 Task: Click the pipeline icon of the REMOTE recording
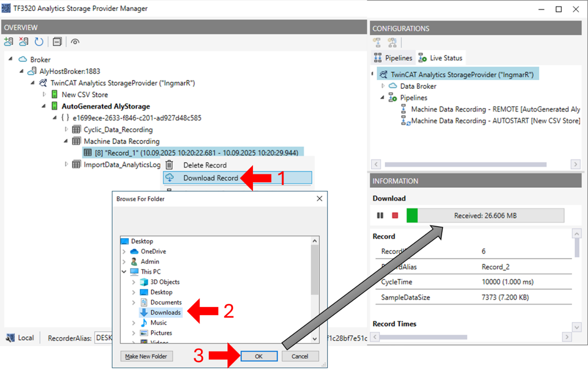pos(403,109)
